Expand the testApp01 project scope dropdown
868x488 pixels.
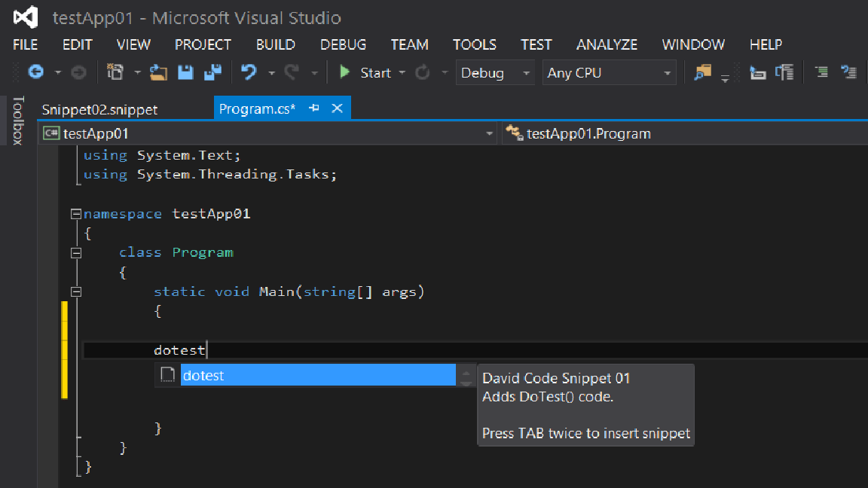tap(489, 133)
